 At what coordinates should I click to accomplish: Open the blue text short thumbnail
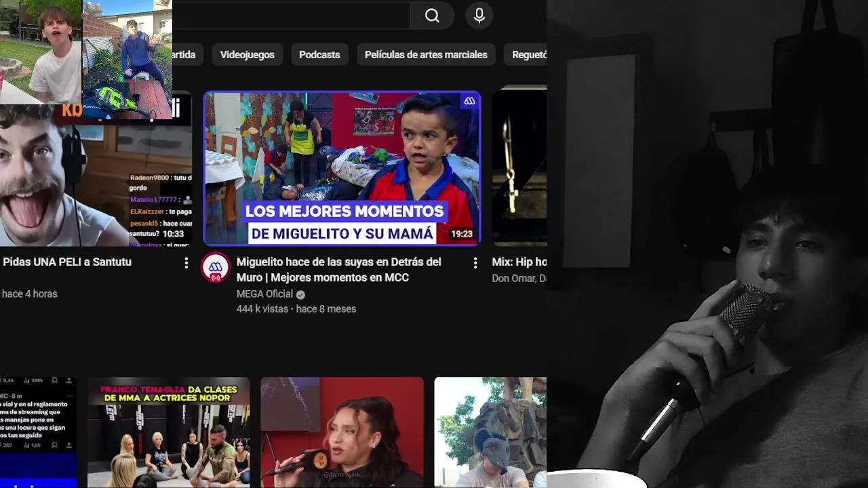[x=38, y=432]
